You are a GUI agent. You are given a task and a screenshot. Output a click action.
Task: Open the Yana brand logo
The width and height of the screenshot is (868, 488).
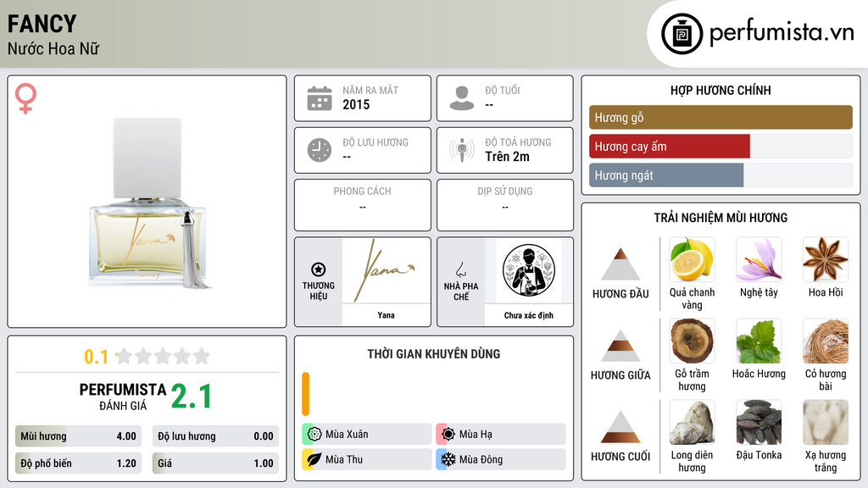click(x=386, y=270)
